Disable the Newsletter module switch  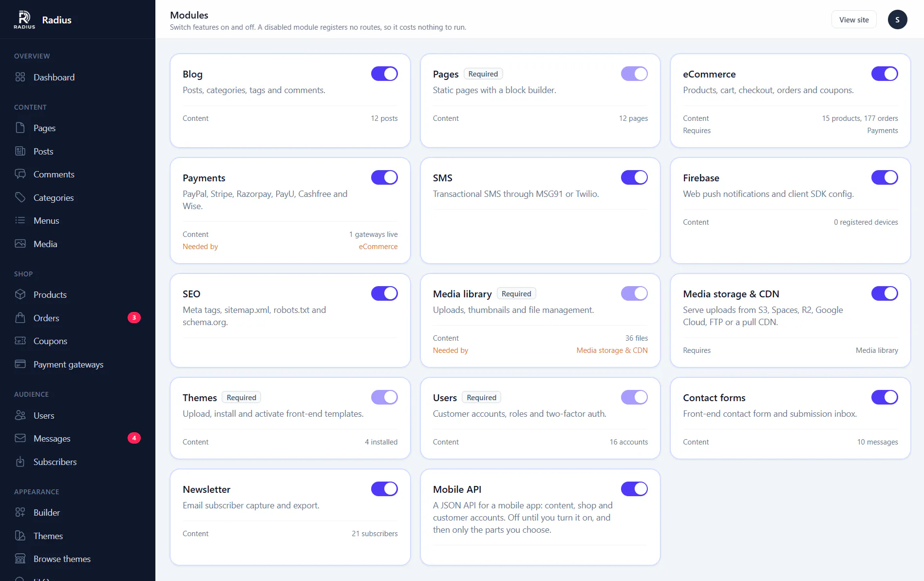pyautogui.click(x=384, y=489)
